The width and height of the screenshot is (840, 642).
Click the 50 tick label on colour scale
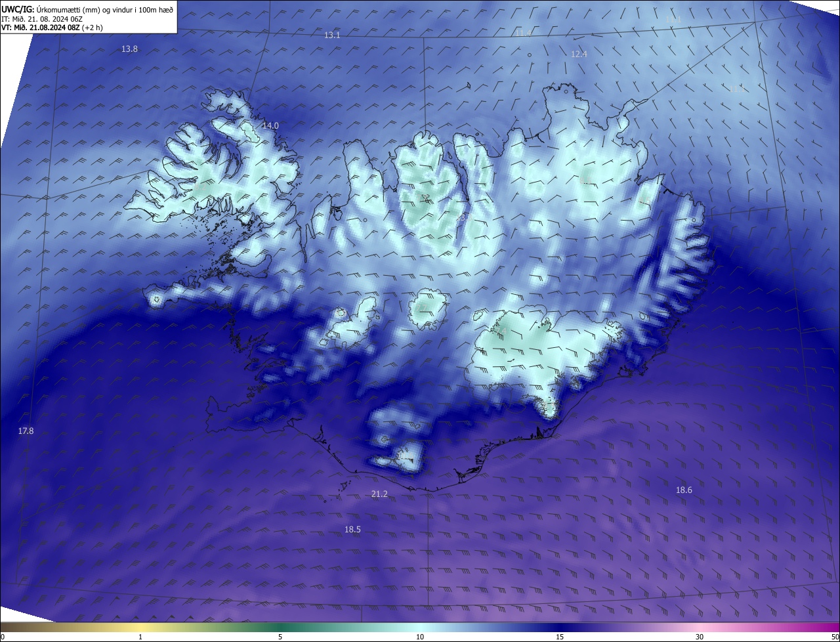[x=835, y=637]
